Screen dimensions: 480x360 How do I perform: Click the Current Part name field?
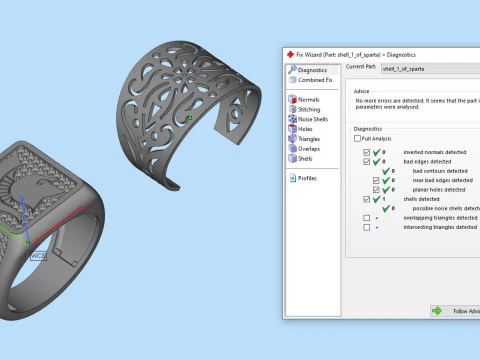point(431,69)
